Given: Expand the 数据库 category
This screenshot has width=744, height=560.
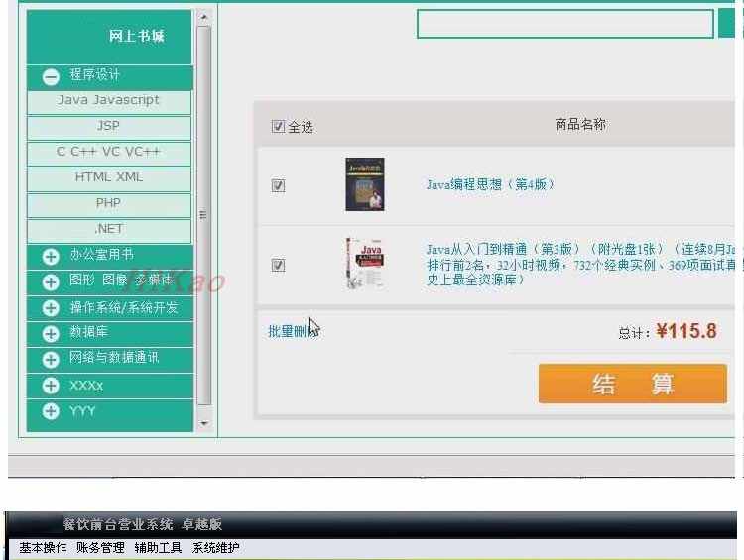Looking at the screenshot, I should pos(51,334).
